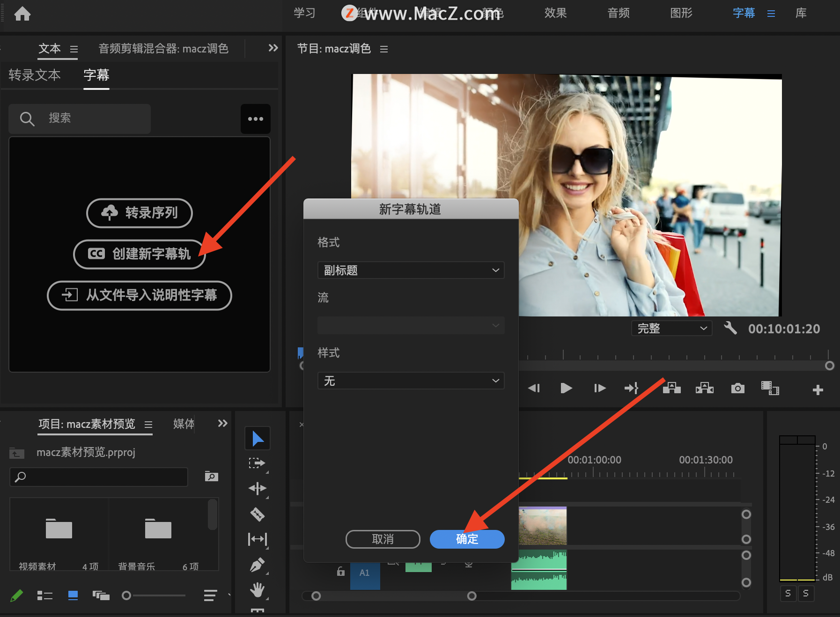Click 从文件导入说明性字幕 button
The width and height of the screenshot is (840, 617).
140,295
